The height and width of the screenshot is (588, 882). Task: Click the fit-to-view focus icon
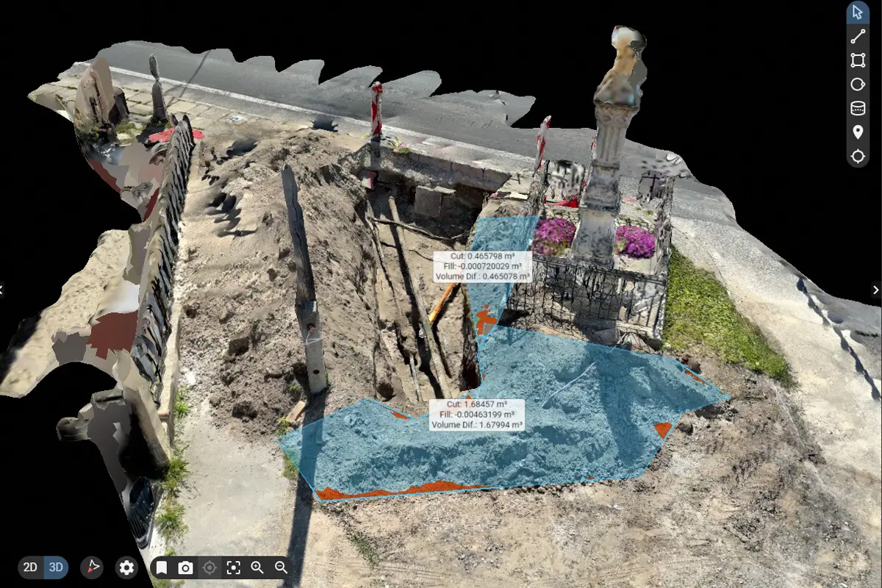234,567
